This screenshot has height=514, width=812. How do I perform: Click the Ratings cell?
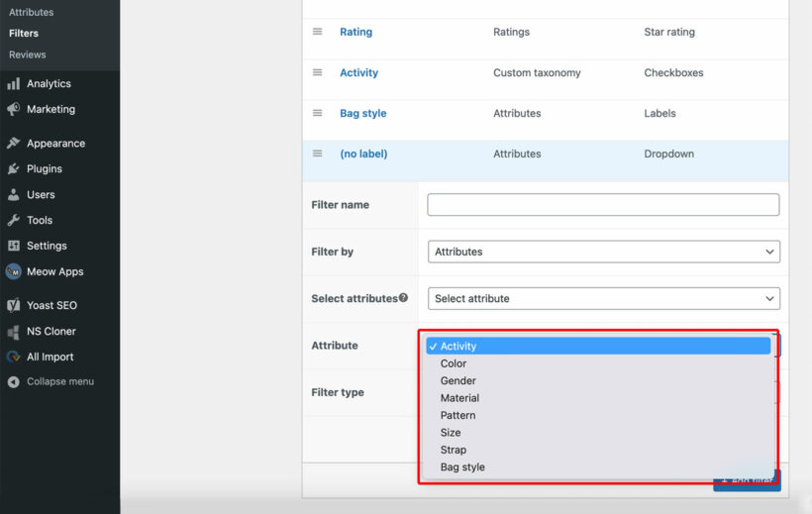pyautogui.click(x=511, y=32)
